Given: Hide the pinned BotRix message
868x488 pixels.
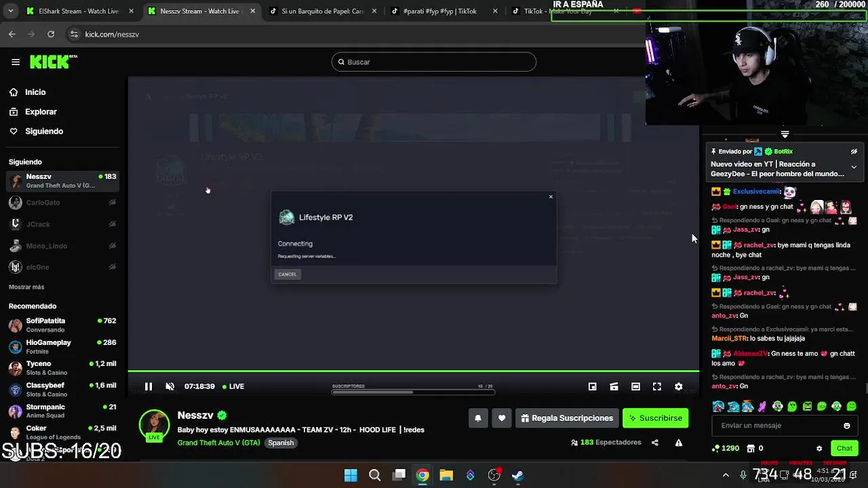Looking at the screenshot, I should (x=854, y=152).
